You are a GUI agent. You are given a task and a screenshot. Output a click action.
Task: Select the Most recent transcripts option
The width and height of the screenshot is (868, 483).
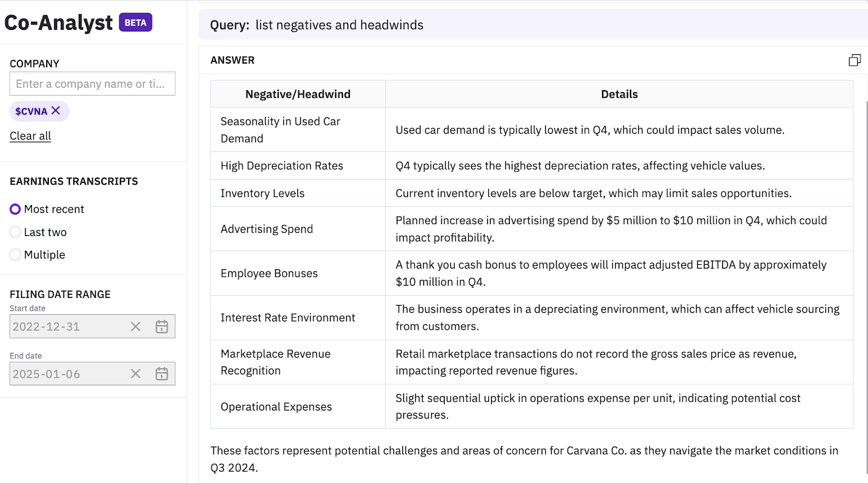coord(15,209)
